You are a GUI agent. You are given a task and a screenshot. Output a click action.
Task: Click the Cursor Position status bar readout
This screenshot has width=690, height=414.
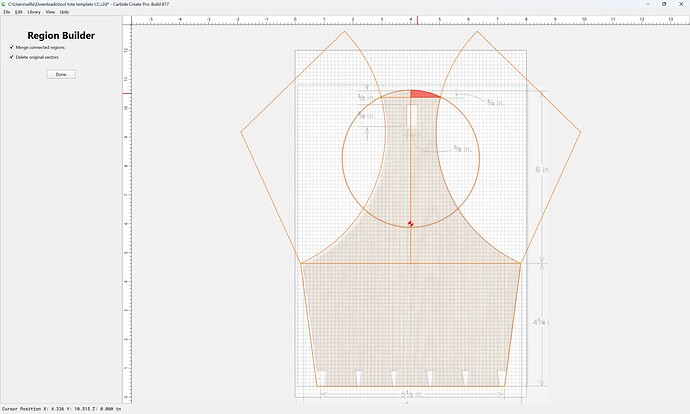[61, 409]
